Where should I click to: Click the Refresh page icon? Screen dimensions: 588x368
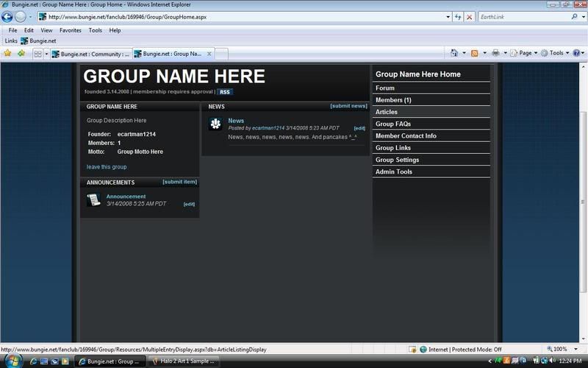pyautogui.click(x=458, y=17)
